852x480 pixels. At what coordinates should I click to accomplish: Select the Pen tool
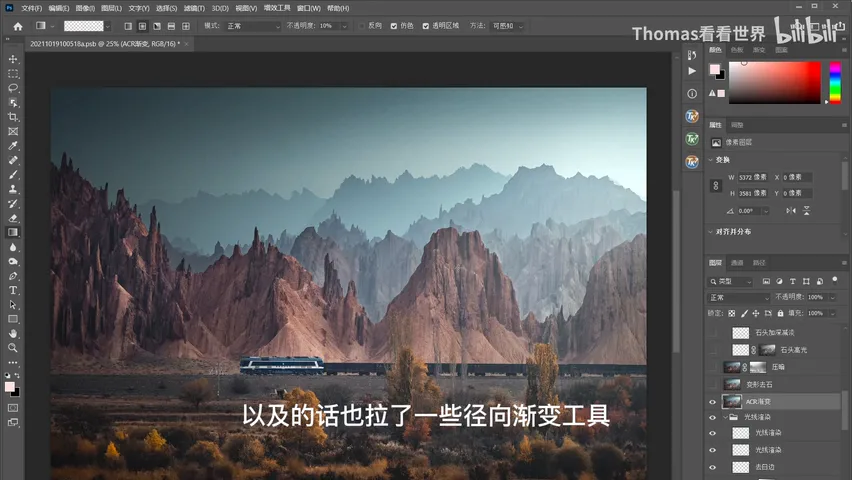[13, 276]
